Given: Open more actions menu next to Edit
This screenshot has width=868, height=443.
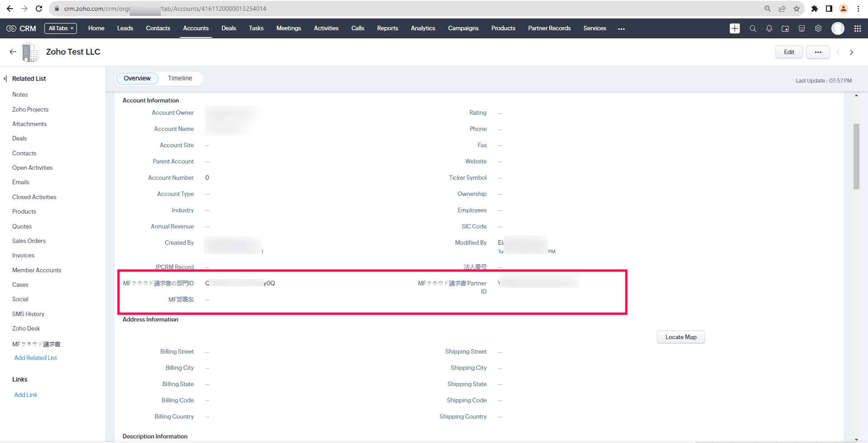Looking at the screenshot, I should tap(818, 52).
